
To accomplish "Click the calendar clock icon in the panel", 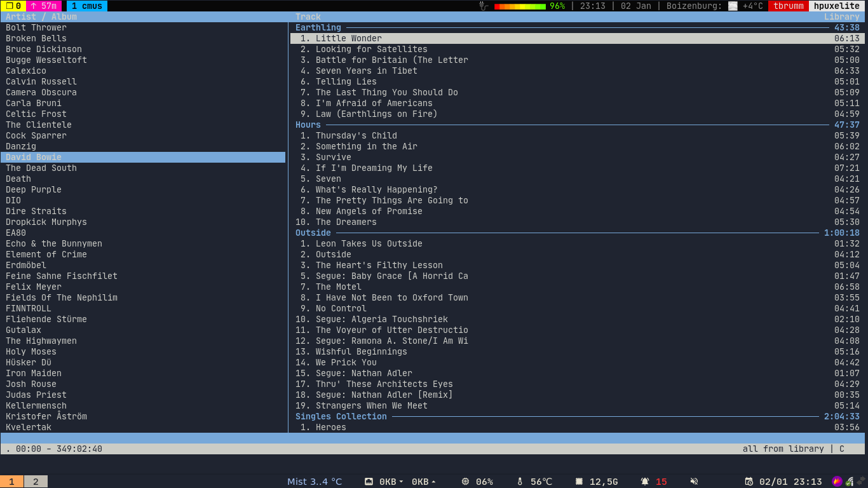I will tap(749, 482).
